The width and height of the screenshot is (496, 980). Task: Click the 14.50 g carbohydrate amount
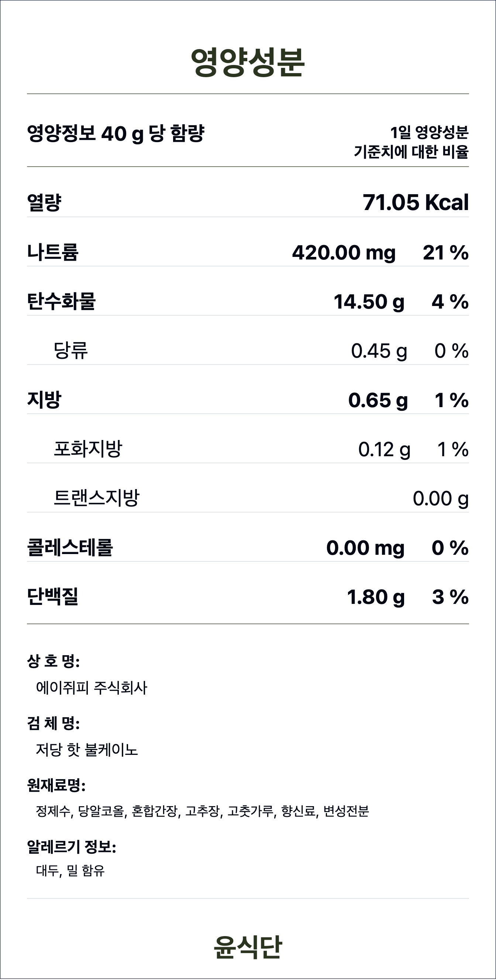tap(369, 302)
